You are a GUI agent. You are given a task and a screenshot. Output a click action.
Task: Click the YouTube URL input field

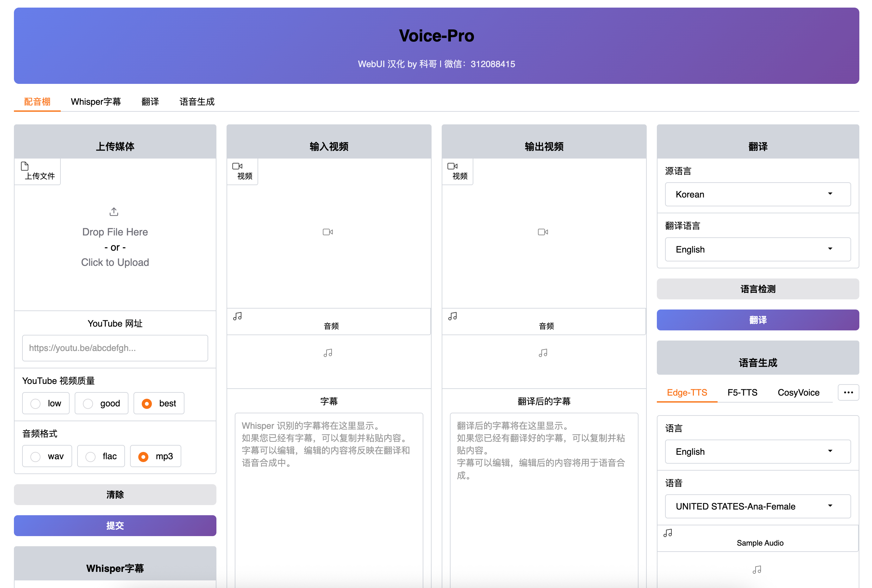coord(115,348)
